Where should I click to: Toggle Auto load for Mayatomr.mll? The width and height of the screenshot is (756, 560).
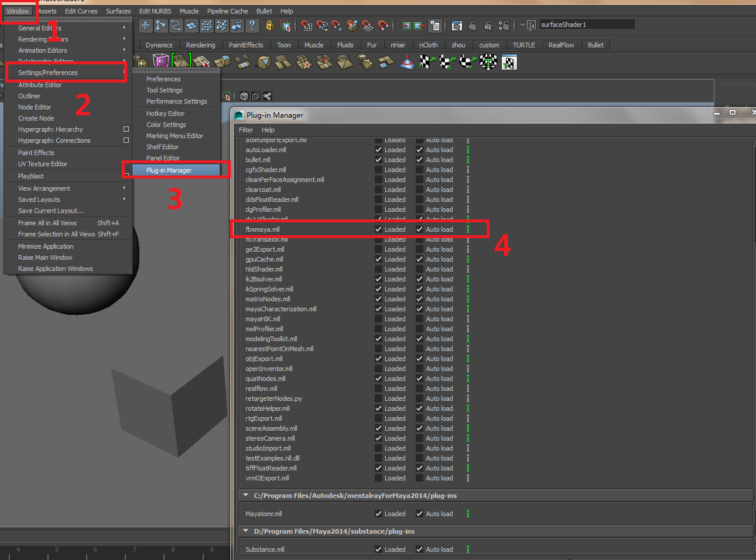point(419,514)
